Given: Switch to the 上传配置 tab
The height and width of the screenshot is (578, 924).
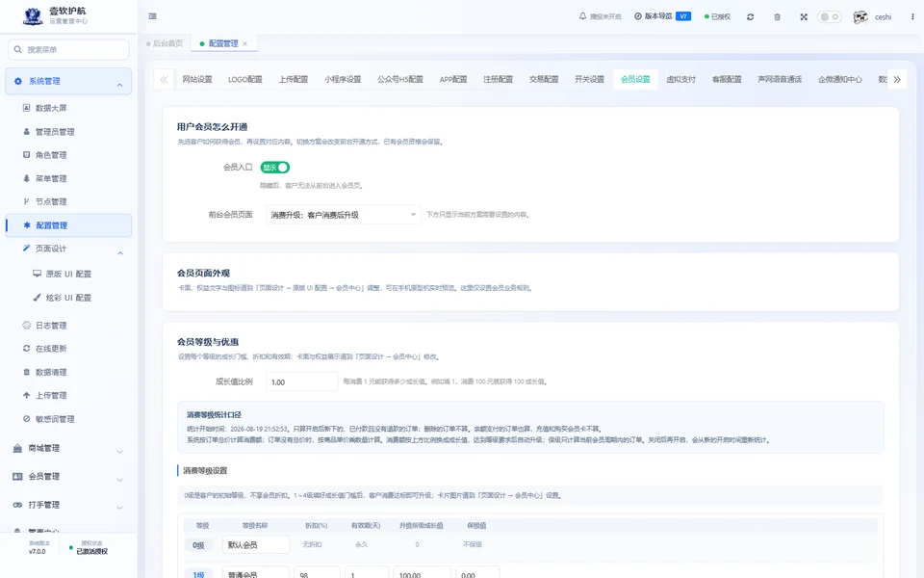Looking at the screenshot, I should 294,79.
